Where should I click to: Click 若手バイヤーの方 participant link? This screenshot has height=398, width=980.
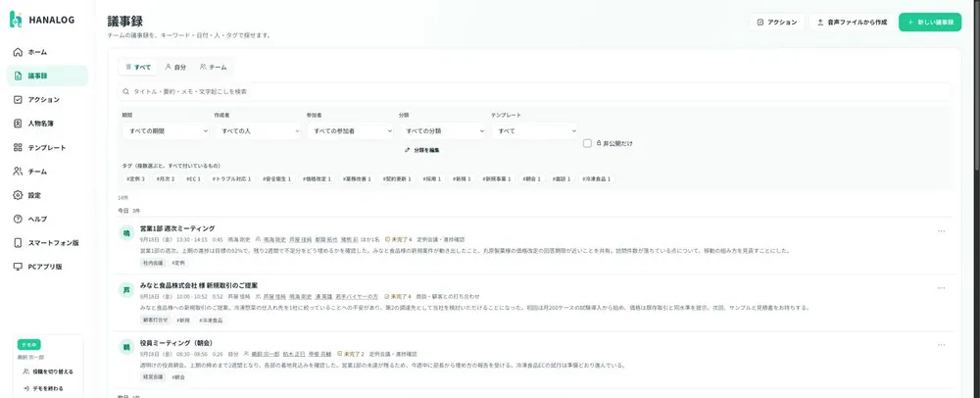coord(357,296)
